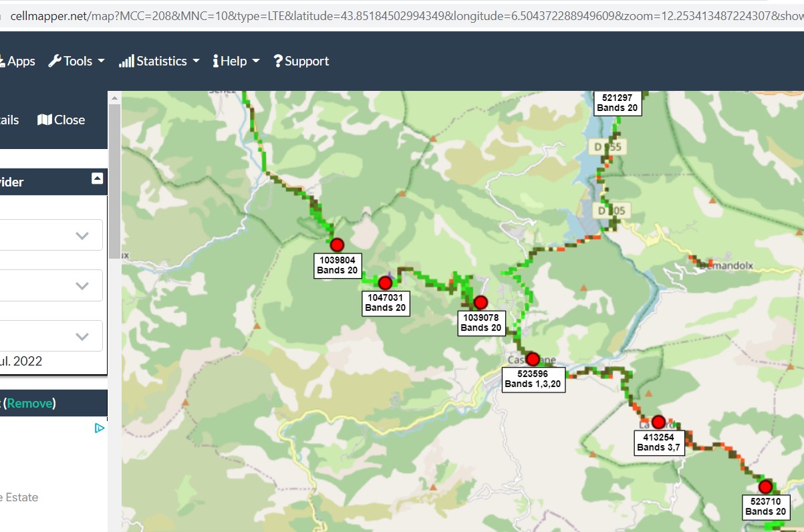Click the 1039078 Bands 20 label

(481, 322)
